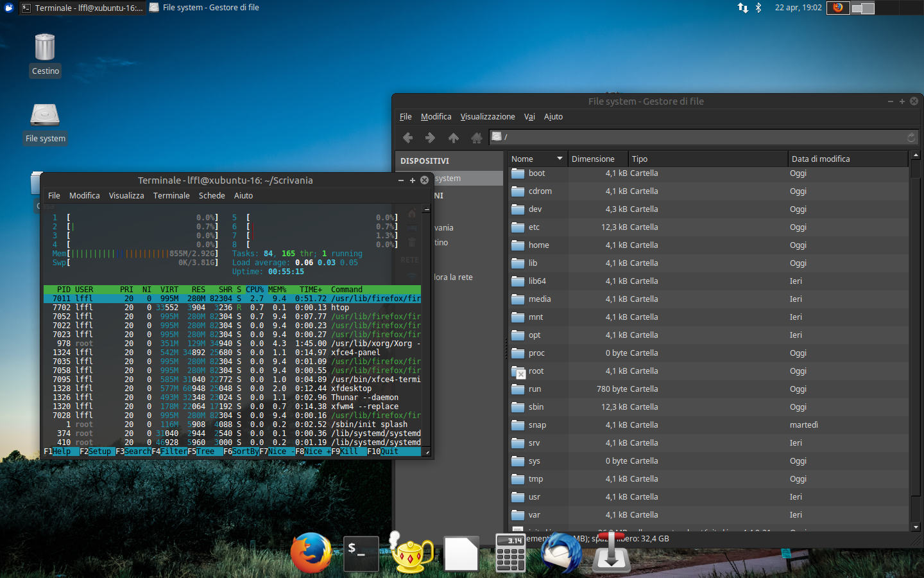Viewport: 924px width, 578px height.
Task: Open a terminal using the dock terminal icon
Action: pyautogui.click(x=361, y=554)
